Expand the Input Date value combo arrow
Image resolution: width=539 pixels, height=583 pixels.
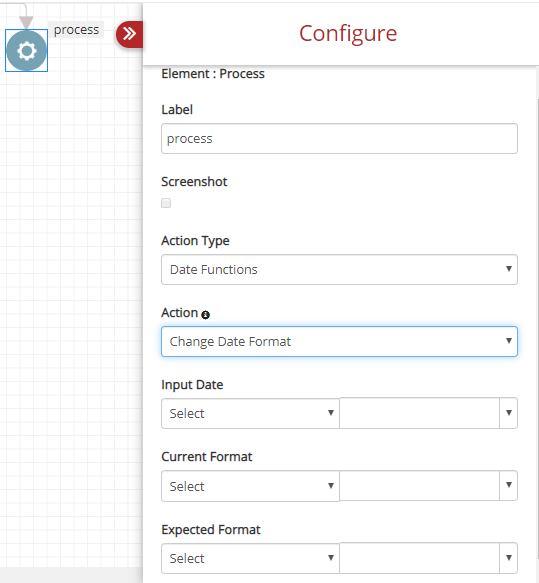509,413
